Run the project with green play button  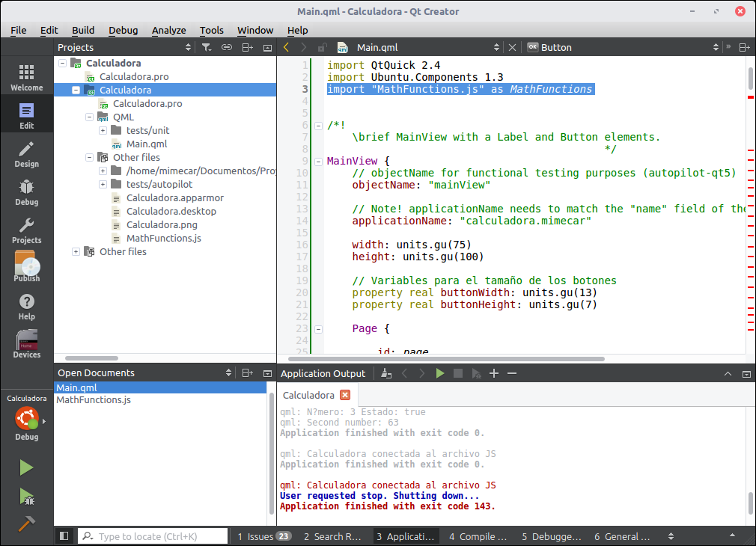click(x=26, y=467)
